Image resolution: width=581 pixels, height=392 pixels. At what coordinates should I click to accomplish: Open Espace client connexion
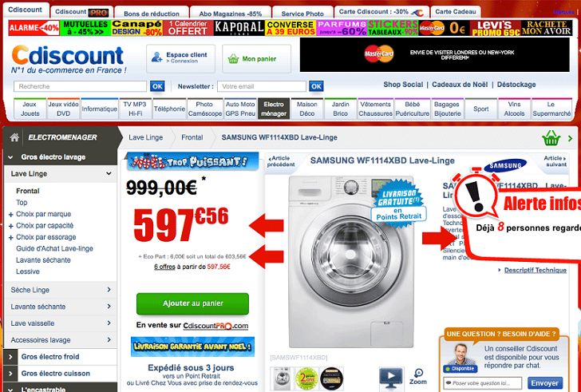[x=180, y=59]
